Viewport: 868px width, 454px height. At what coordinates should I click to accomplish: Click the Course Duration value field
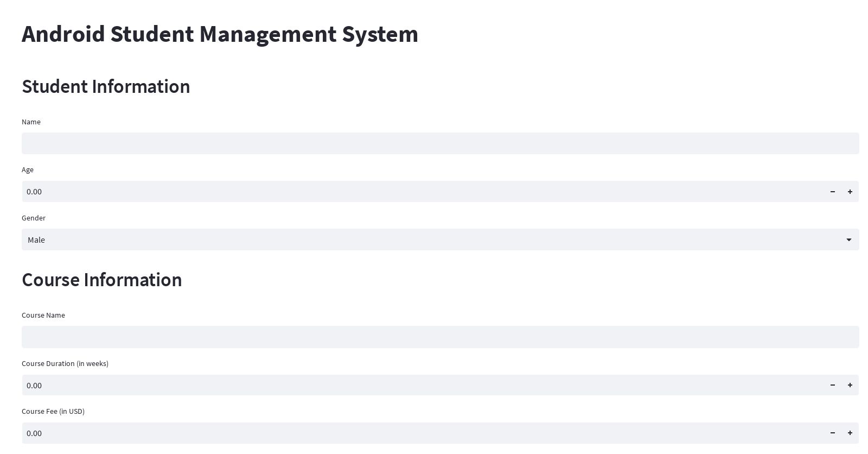point(380,385)
